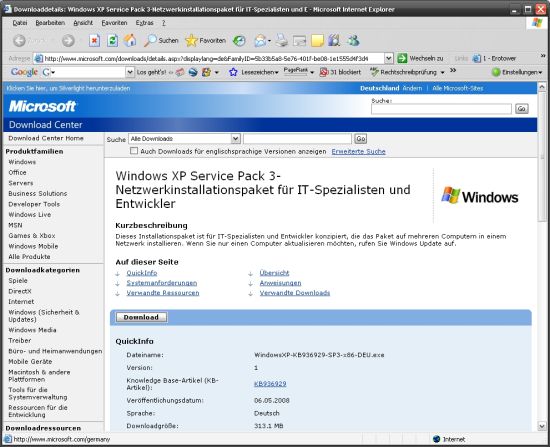550x447 pixels.
Task: Click the yellow note toolbar icon
Action: tap(317, 41)
